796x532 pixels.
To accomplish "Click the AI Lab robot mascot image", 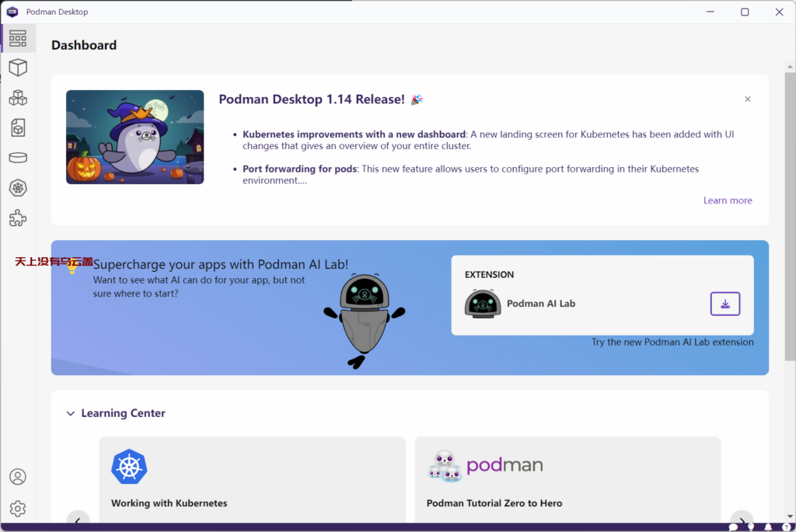I will pos(365,321).
